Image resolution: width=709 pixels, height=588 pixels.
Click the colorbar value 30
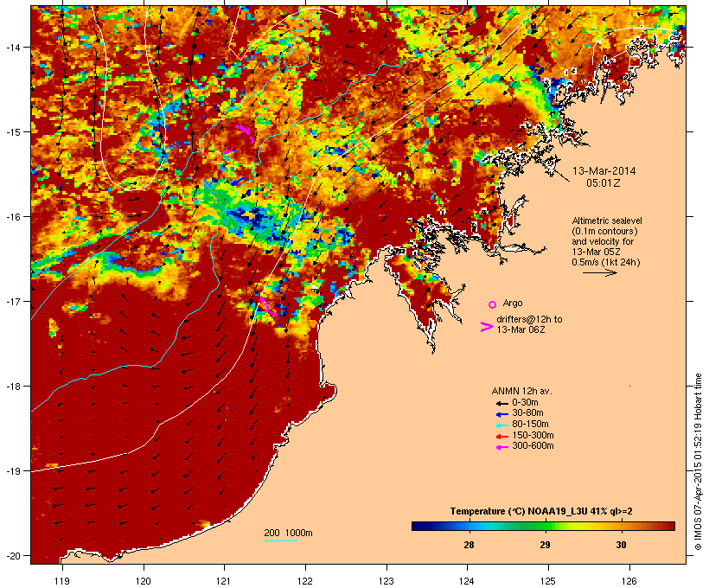[x=622, y=545]
